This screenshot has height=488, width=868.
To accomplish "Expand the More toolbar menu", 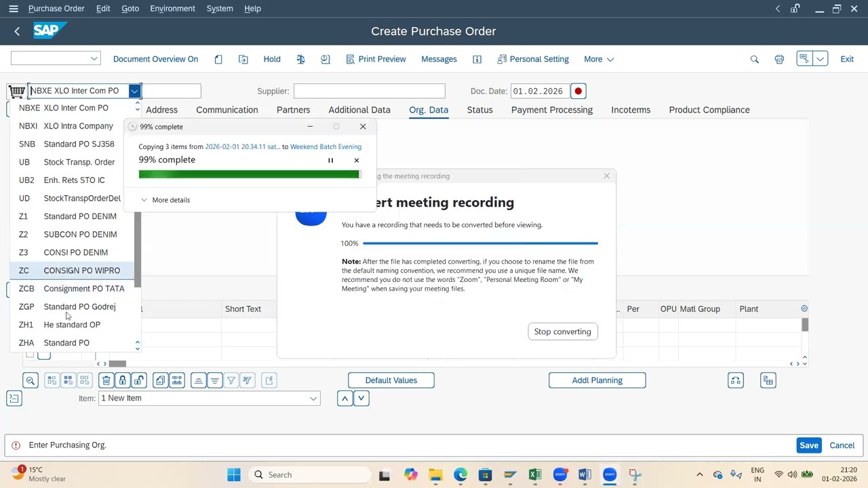I will [599, 59].
